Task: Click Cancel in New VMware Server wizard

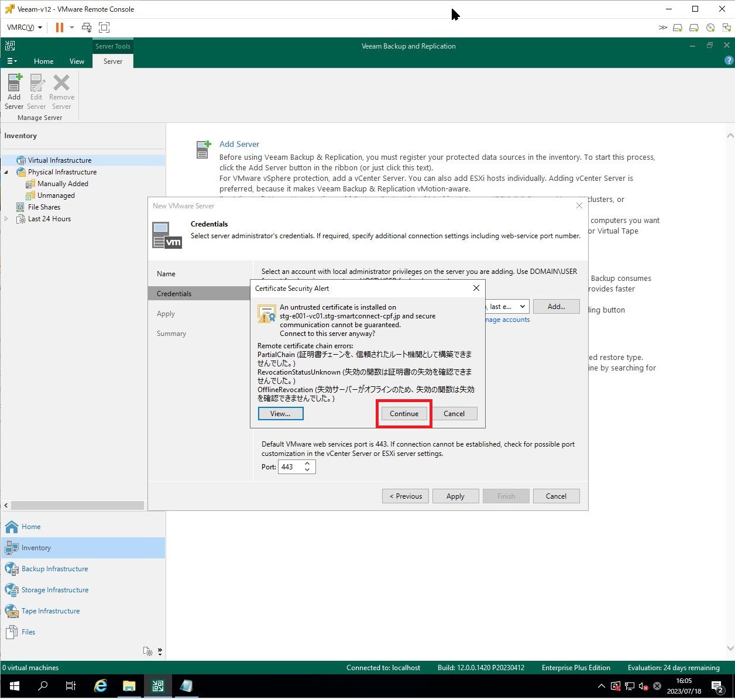Action: [556, 496]
